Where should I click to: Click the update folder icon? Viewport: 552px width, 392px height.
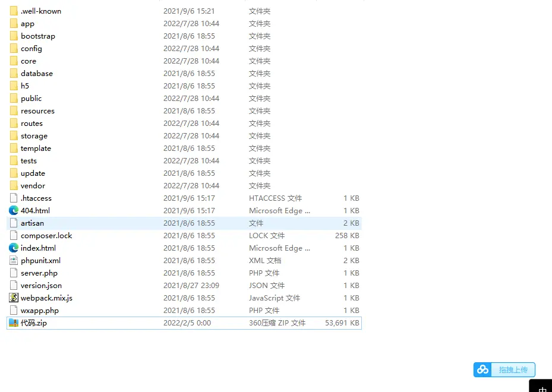(14, 173)
